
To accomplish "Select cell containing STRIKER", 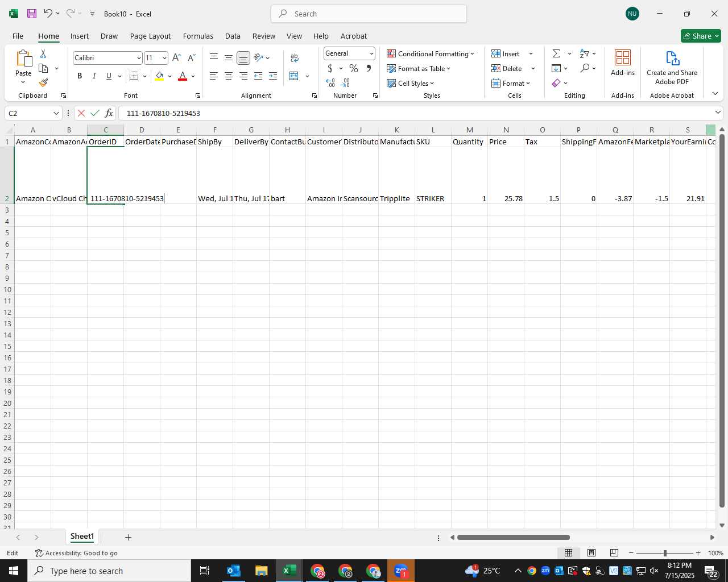I will (x=433, y=176).
